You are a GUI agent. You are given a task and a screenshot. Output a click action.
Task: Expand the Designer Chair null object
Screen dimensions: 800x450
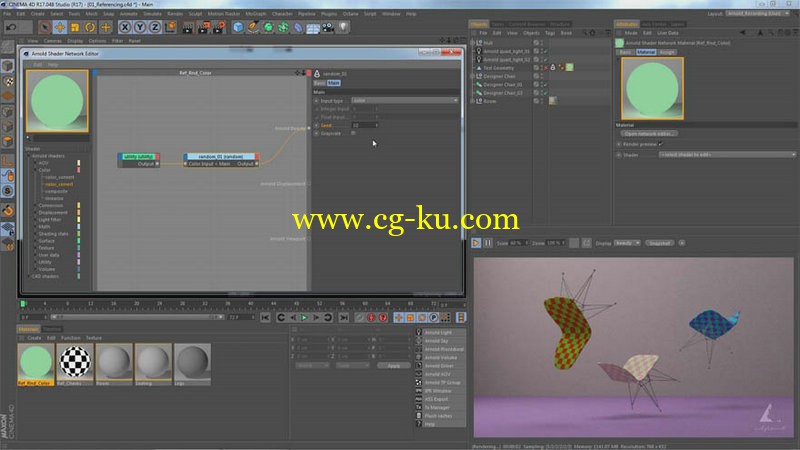[x=472, y=76]
